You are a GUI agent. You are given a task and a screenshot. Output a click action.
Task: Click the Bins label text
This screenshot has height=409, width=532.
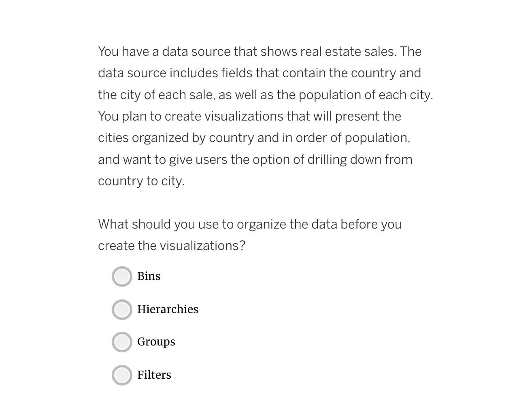click(x=149, y=277)
